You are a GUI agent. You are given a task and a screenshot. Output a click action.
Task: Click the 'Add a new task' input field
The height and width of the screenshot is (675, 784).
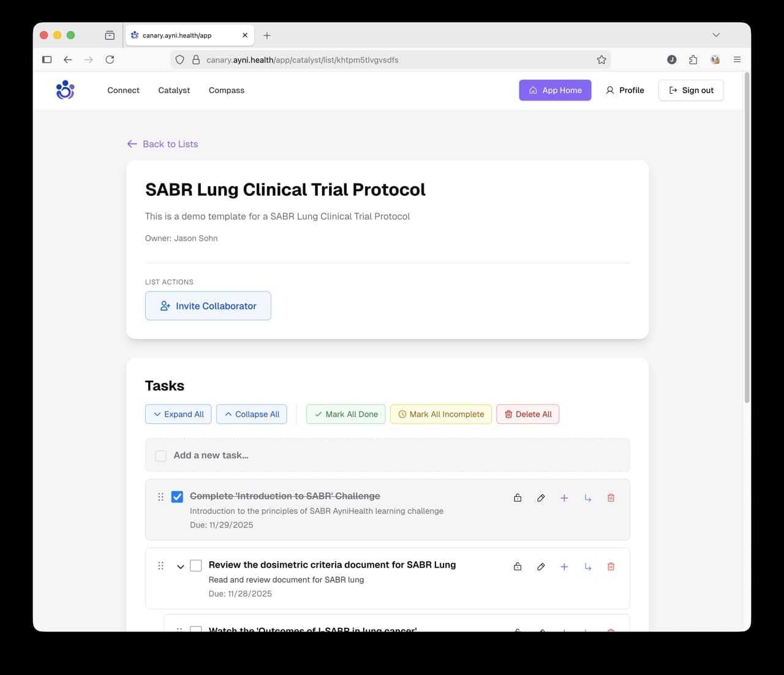point(306,455)
